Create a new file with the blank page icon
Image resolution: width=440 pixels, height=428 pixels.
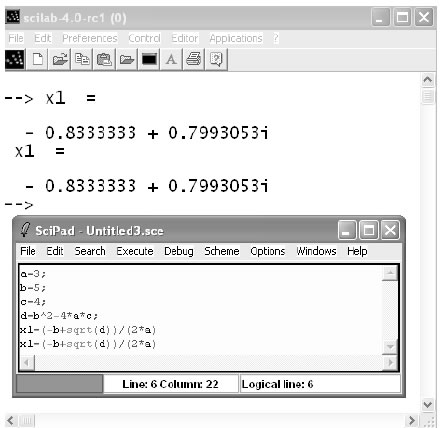click(x=37, y=60)
